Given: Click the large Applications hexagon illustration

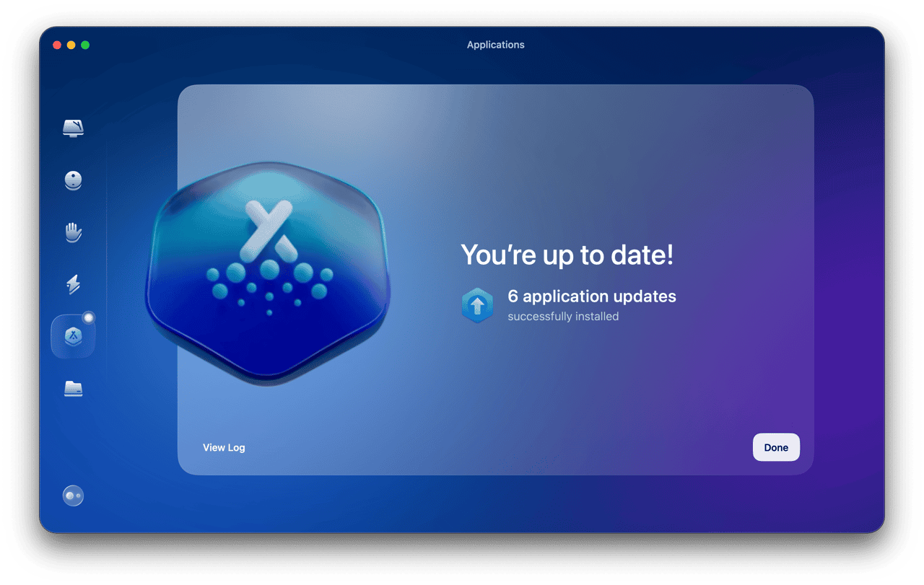Looking at the screenshot, I should 268,274.
